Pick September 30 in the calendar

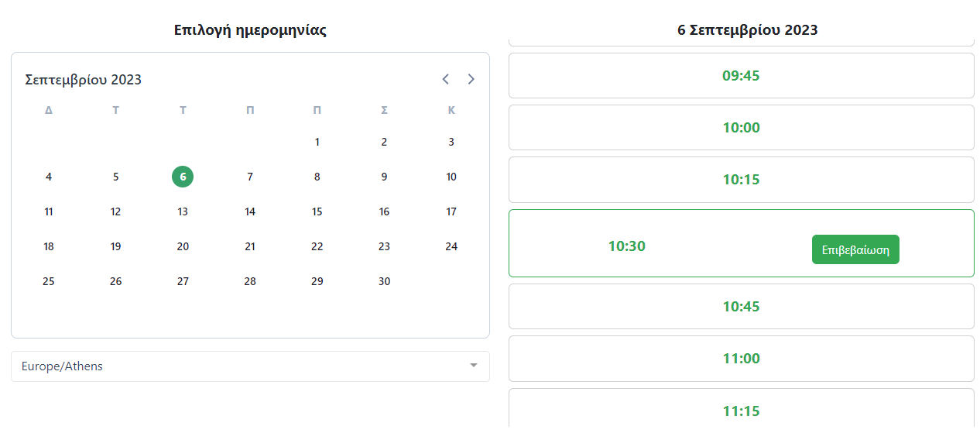(x=384, y=281)
